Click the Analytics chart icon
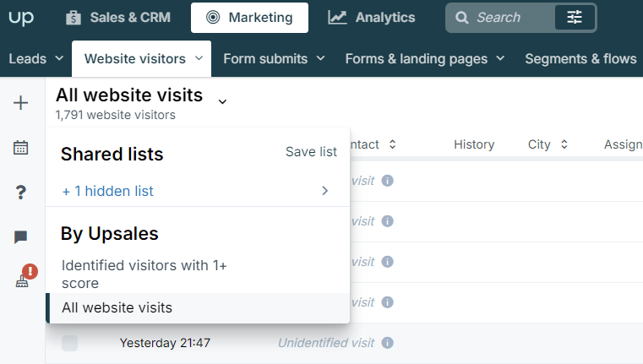The height and width of the screenshot is (364, 643). 337,18
